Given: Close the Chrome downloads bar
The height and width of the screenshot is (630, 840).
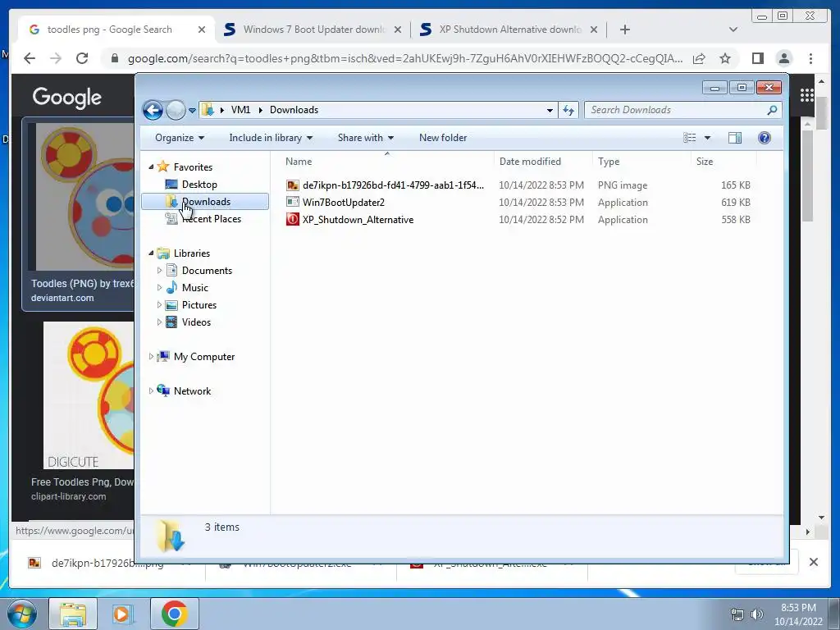Looking at the screenshot, I should (x=813, y=562).
